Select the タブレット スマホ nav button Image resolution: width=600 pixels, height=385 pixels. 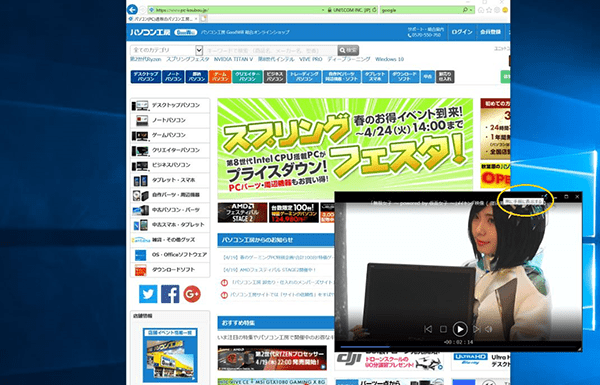(x=375, y=77)
